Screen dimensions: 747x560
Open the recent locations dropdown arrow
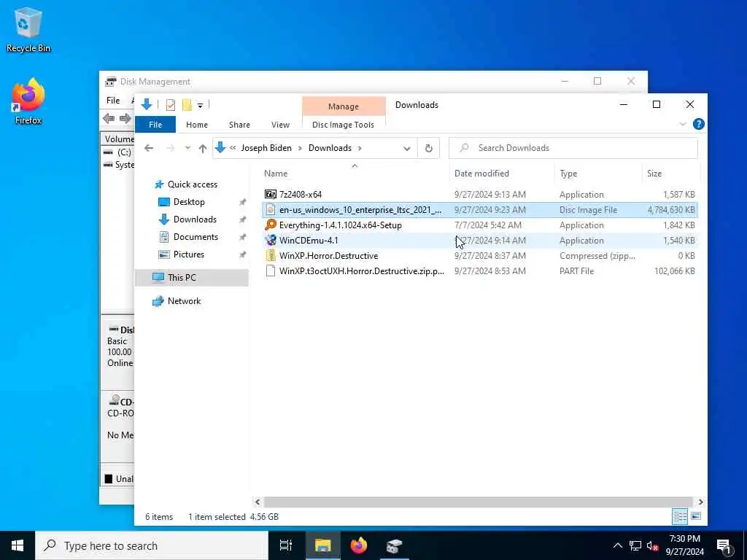187,148
